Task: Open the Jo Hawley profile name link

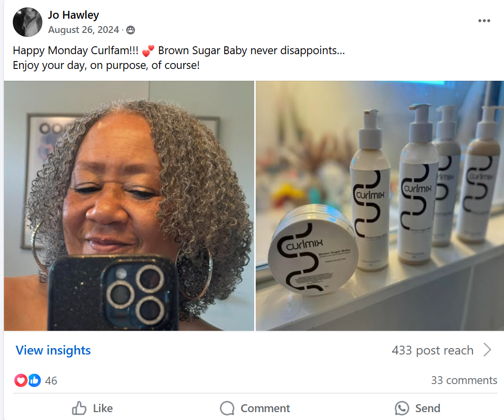Action: 73,15
